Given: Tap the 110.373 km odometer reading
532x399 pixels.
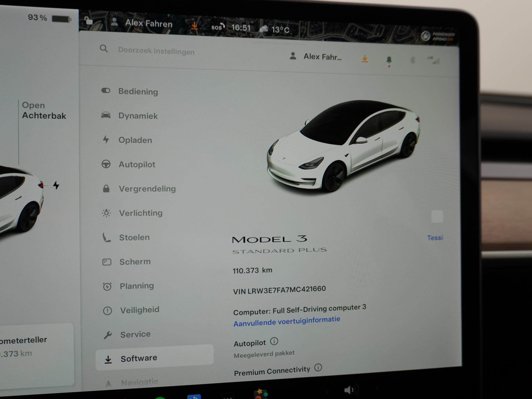Looking at the screenshot, I should click(252, 270).
